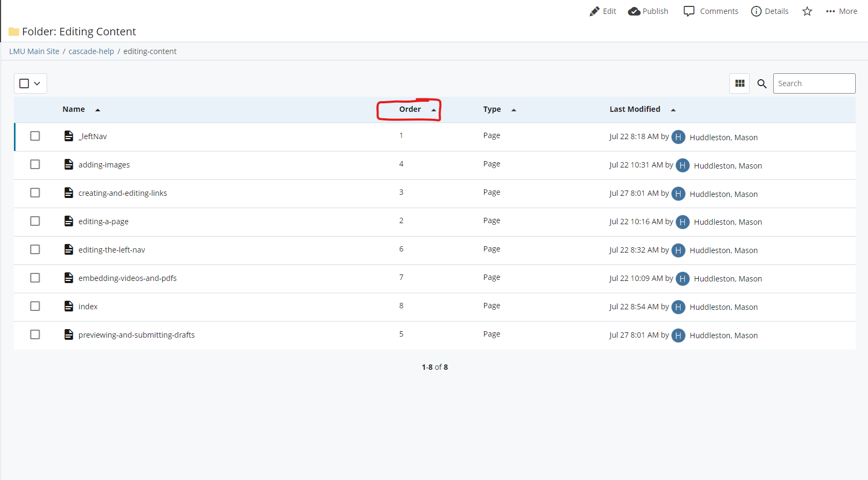The height and width of the screenshot is (480, 868).
Task: Click user avatar in _leftNav row
Action: click(x=678, y=137)
